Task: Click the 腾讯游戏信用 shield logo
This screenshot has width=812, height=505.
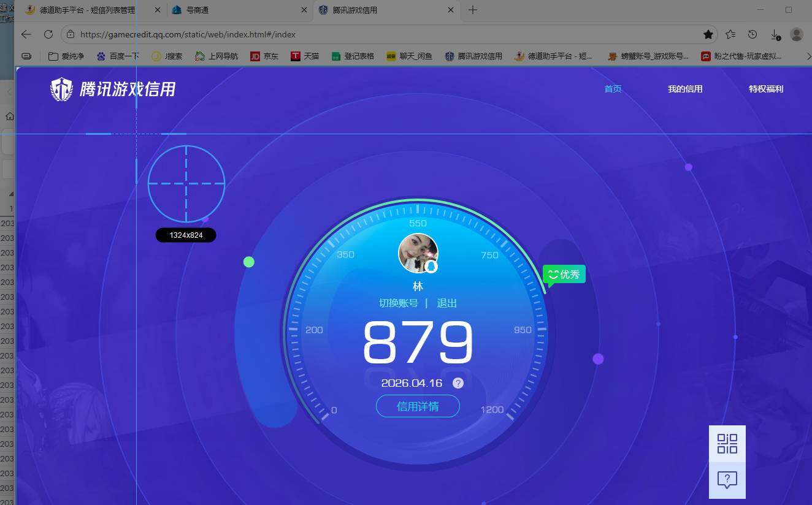Action: (x=61, y=89)
